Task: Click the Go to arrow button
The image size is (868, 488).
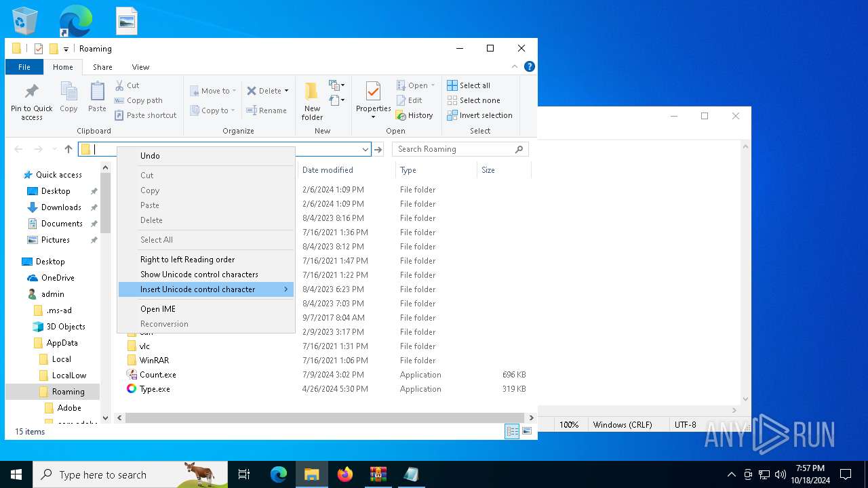Action: 378,149
